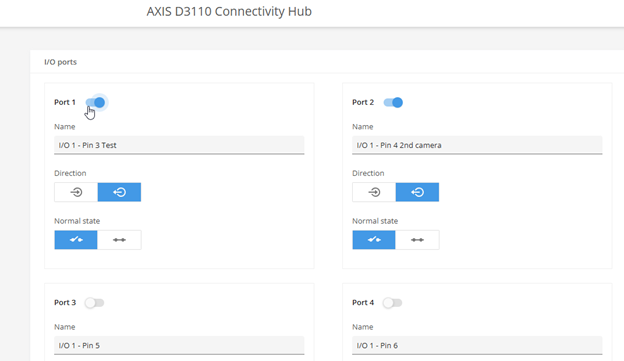The image size is (624, 361).
Task: Turn off the Port 2 switch
Action: [393, 103]
